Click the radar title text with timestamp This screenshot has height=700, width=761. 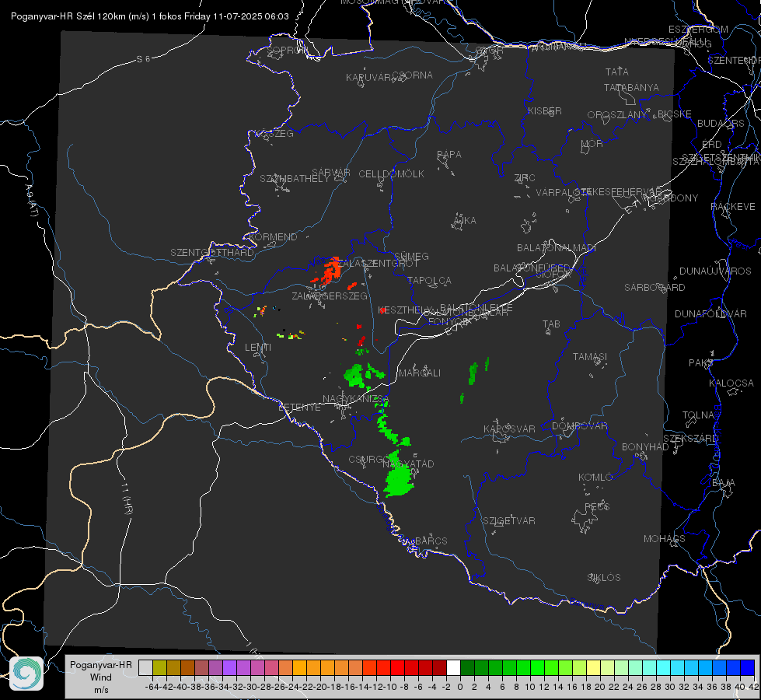pyautogui.click(x=149, y=16)
